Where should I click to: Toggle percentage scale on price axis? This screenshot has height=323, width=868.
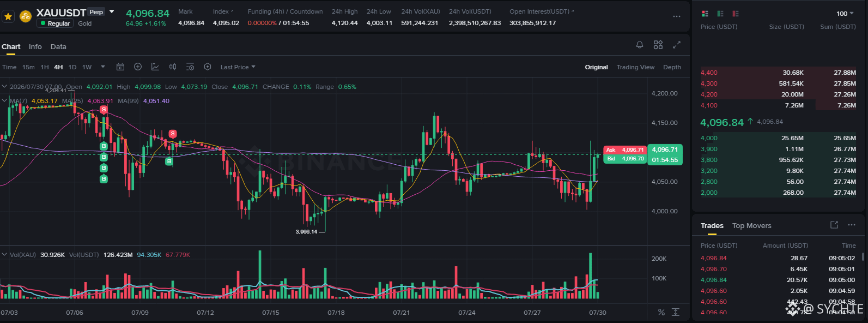point(661,312)
